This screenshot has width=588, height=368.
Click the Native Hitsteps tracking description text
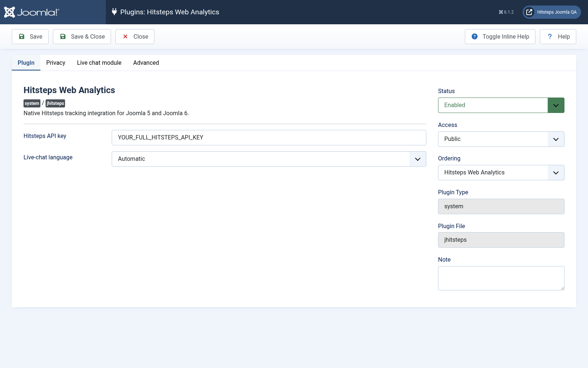(x=106, y=113)
